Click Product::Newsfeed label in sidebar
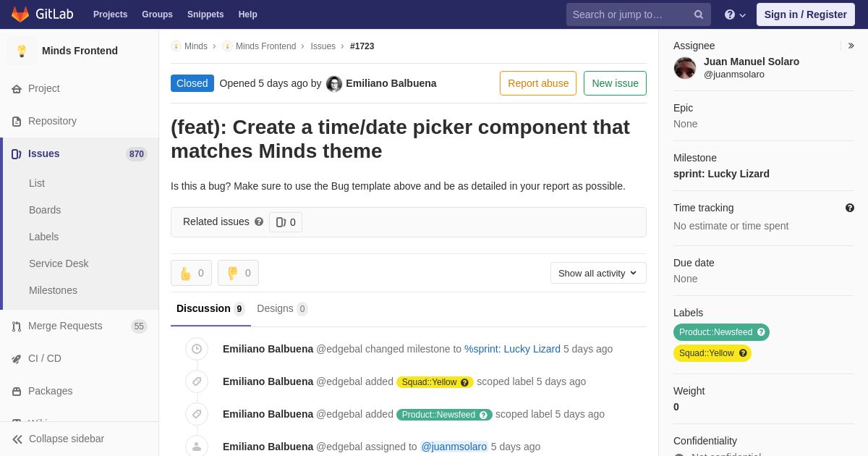Image resolution: width=868 pixels, height=456 pixels. click(x=721, y=332)
